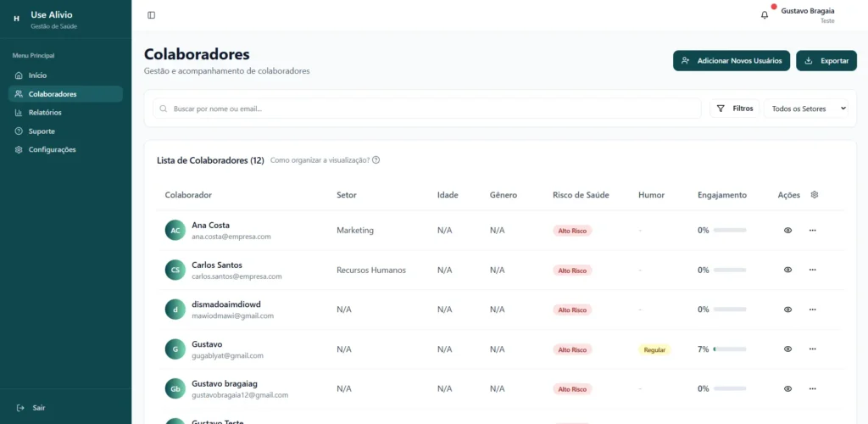Click the 'Risco de Saúde' column header
This screenshot has width=868, height=424.
[581, 195]
